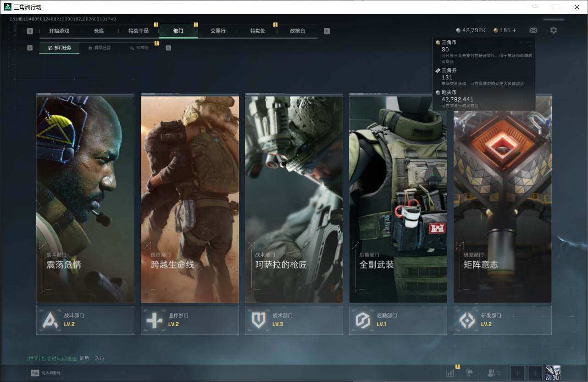
Task: Select the 改枪台 tab
Action: click(x=297, y=31)
